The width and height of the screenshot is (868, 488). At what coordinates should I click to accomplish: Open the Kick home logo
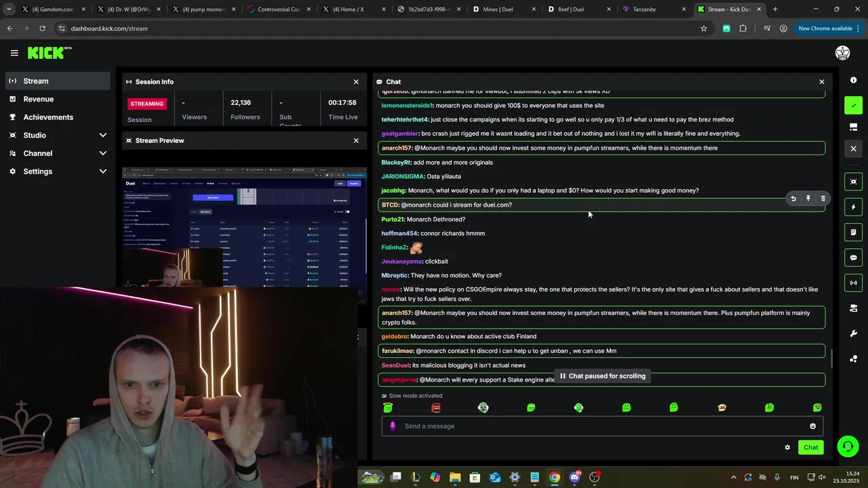tap(49, 53)
